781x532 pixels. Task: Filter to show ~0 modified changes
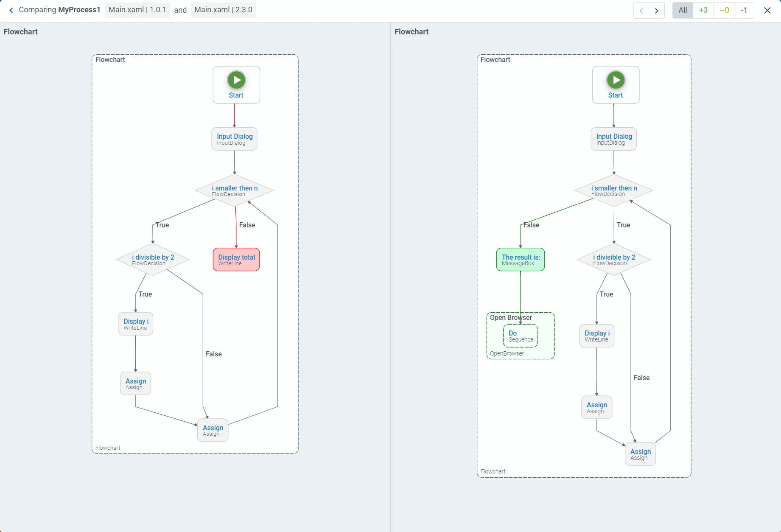[724, 10]
